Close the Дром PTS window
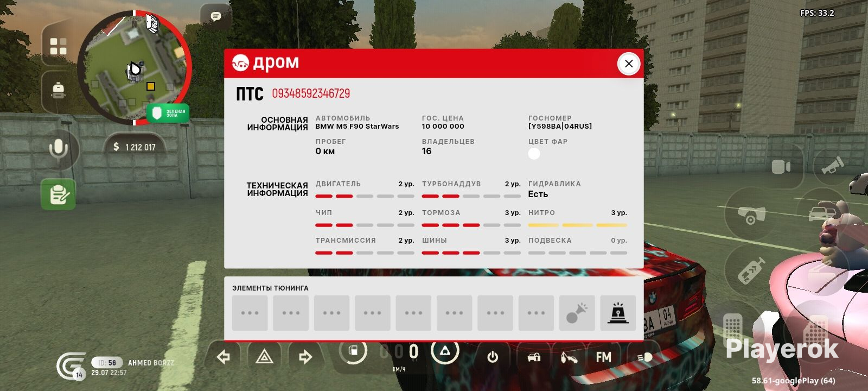The width and height of the screenshot is (868, 391). [x=629, y=64]
